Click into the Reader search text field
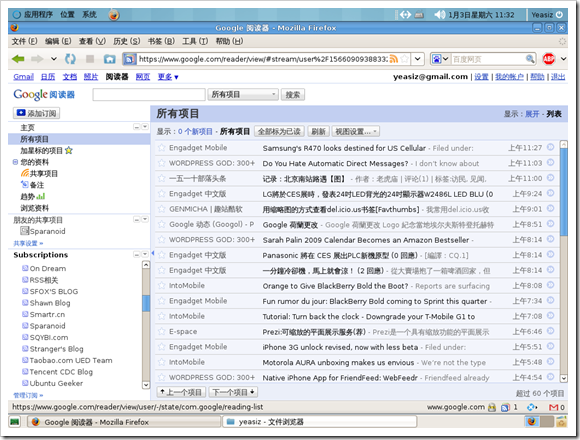Image resolution: width=580 pixels, height=440 pixels. click(x=149, y=95)
